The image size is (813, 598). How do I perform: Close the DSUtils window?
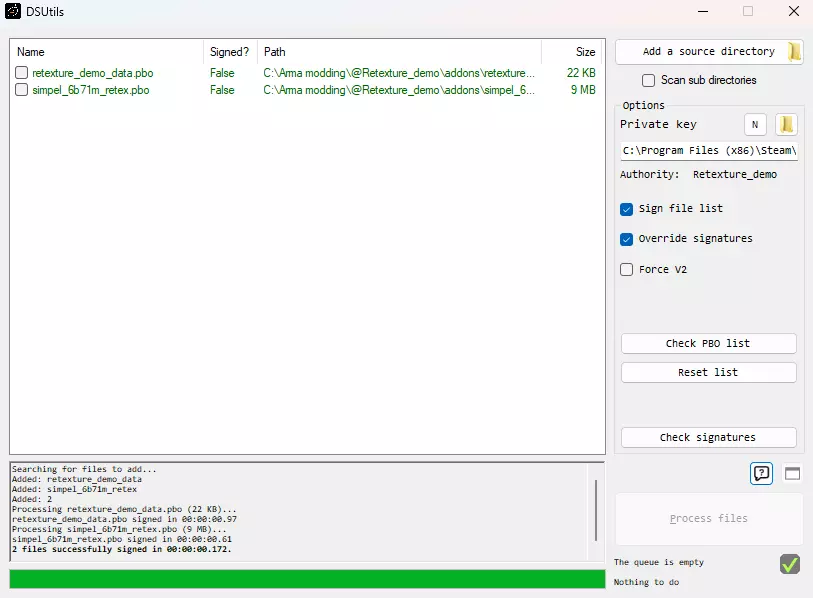point(793,11)
